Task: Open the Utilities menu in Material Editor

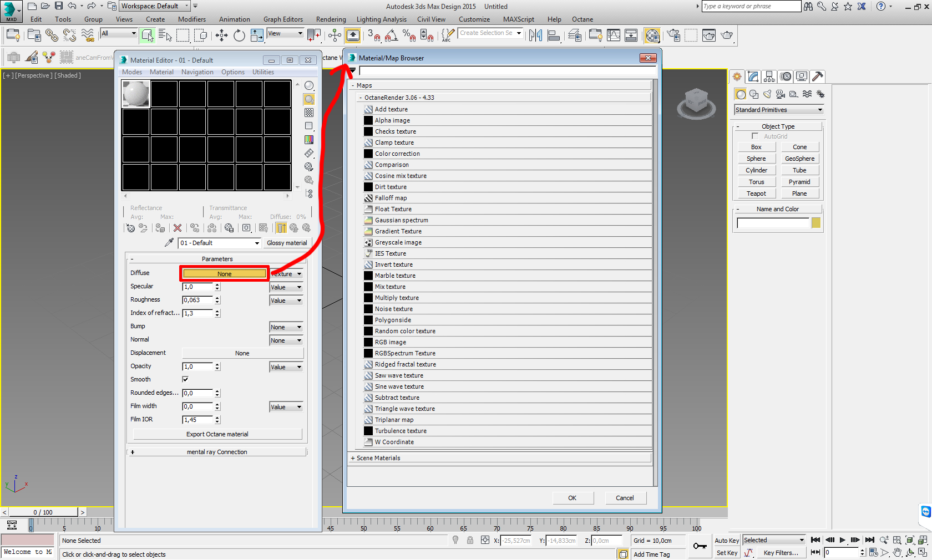Action: point(263,72)
